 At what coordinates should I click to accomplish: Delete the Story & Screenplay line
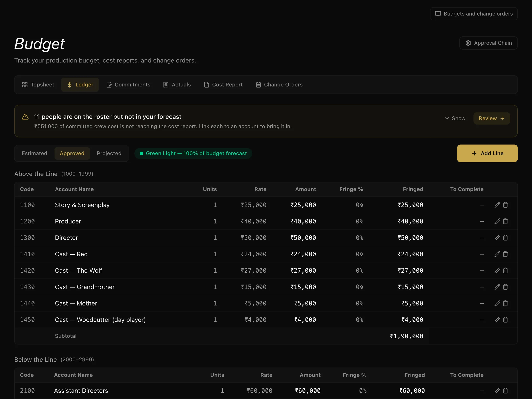[x=505, y=205]
